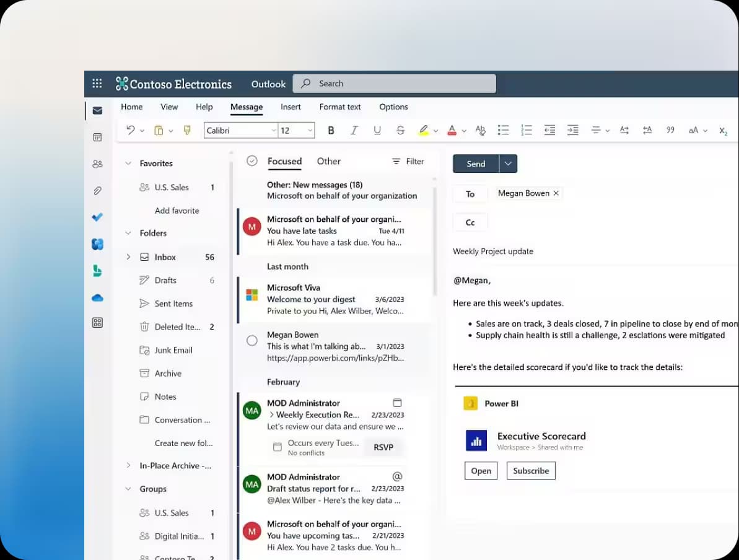Click the Decrease indent icon
This screenshot has width=739, height=560.
click(x=549, y=130)
